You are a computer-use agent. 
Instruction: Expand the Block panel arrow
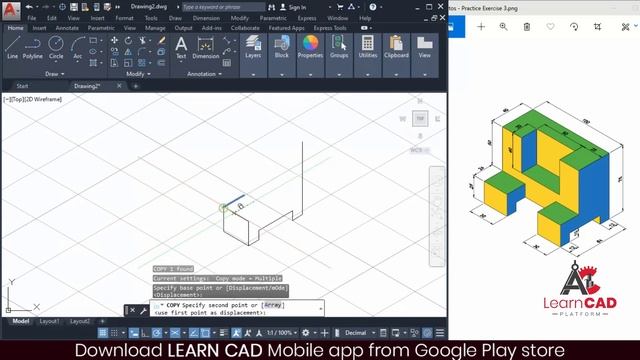282,75
